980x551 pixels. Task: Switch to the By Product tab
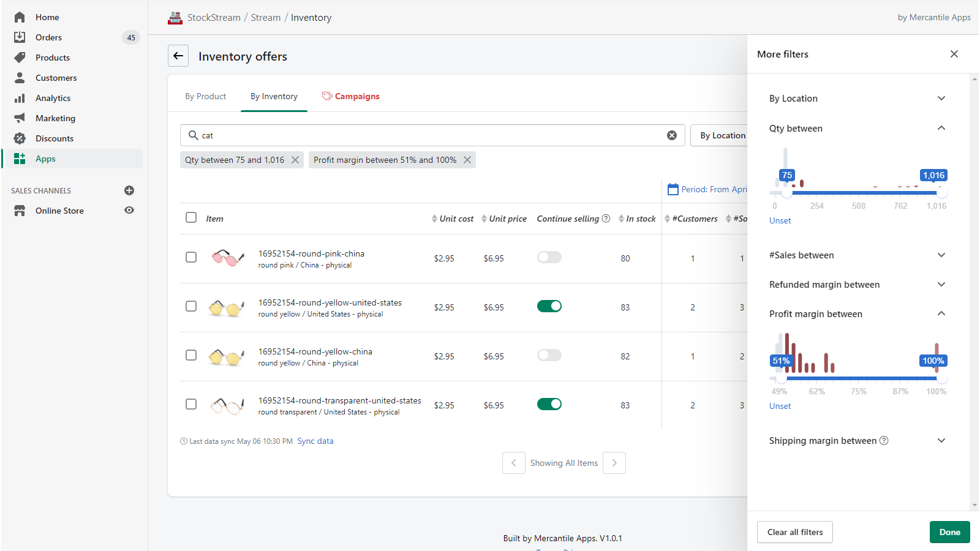205,96
